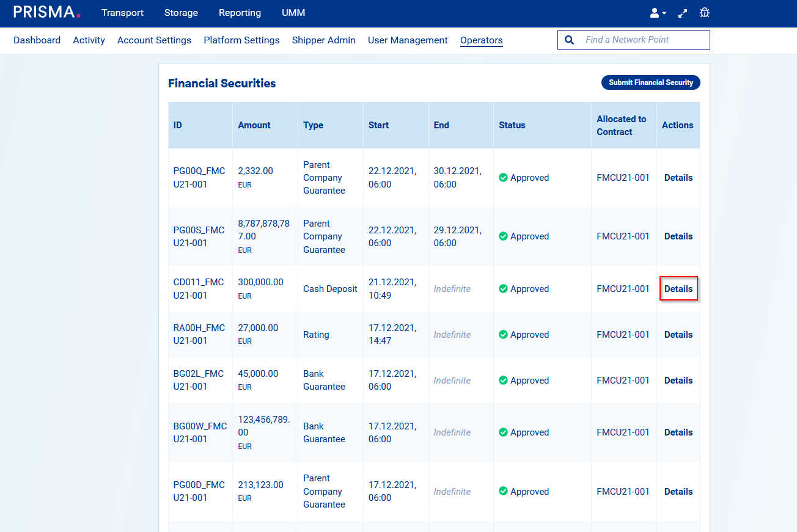Open the Storage menu

tap(181, 13)
